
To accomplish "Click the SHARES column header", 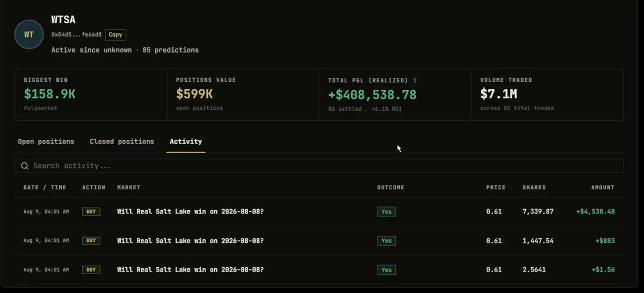I will tap(534, 188).
